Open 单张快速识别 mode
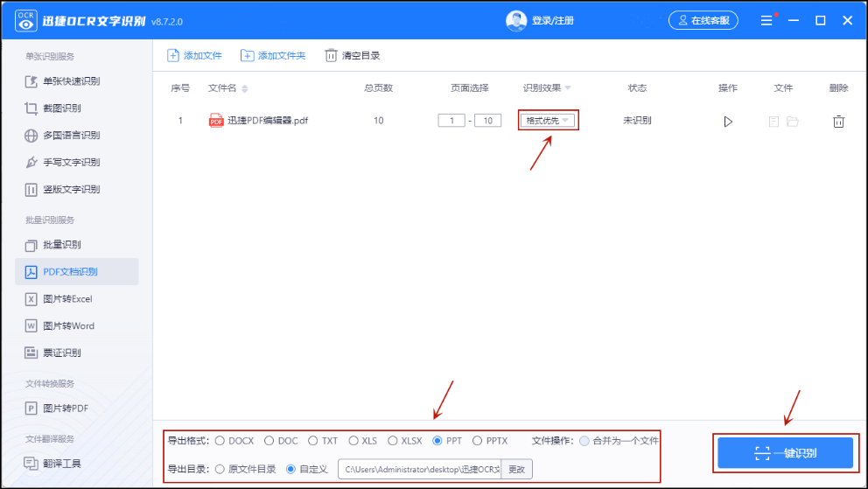868x489 pixels. pyautogui.click(x=72, y=81)
